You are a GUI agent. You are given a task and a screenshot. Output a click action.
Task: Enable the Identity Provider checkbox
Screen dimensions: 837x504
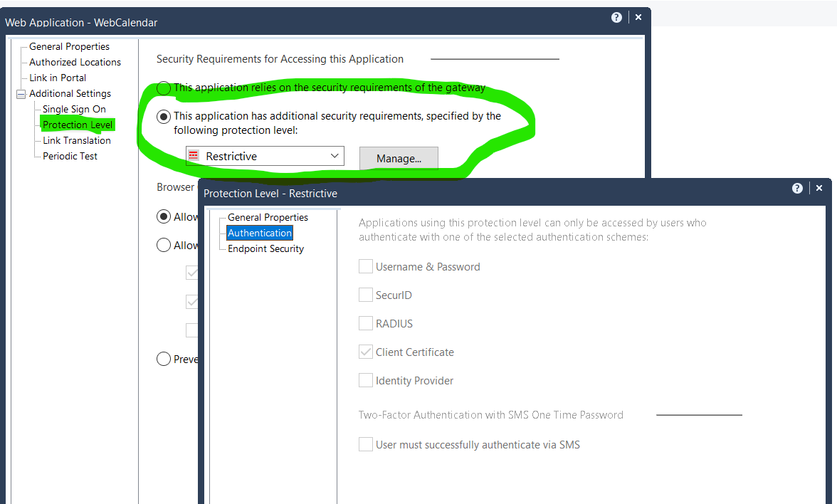tap(366, 381)
